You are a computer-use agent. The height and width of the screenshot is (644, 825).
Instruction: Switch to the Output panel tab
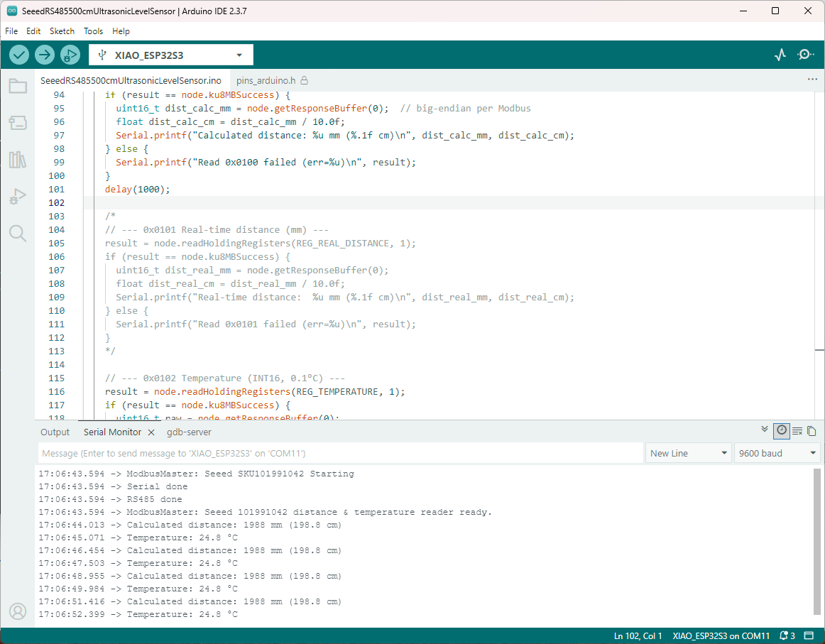(x=55, y=432)
